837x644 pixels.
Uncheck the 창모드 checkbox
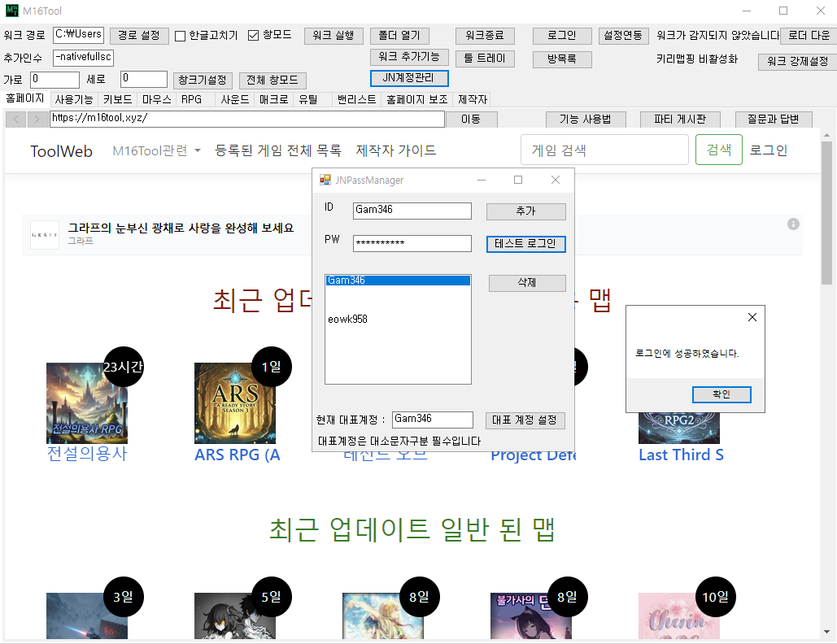pos(254,36)
